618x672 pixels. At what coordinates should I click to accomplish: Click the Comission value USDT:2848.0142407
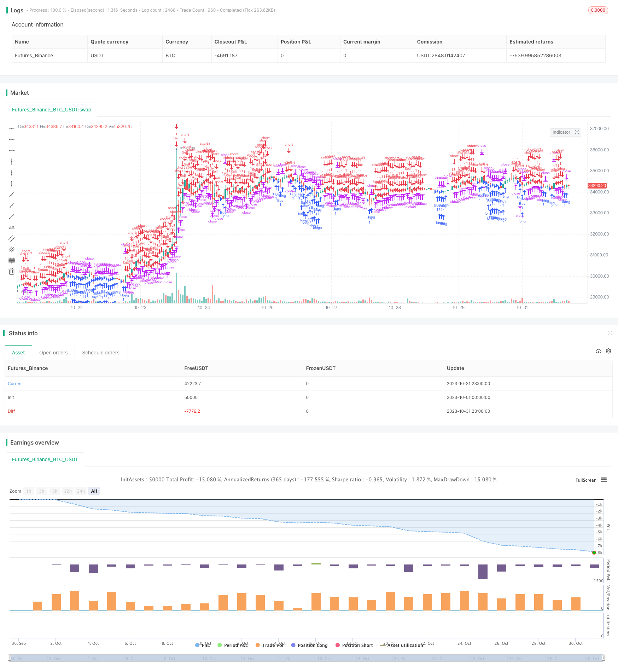click(x=441, y=56)
